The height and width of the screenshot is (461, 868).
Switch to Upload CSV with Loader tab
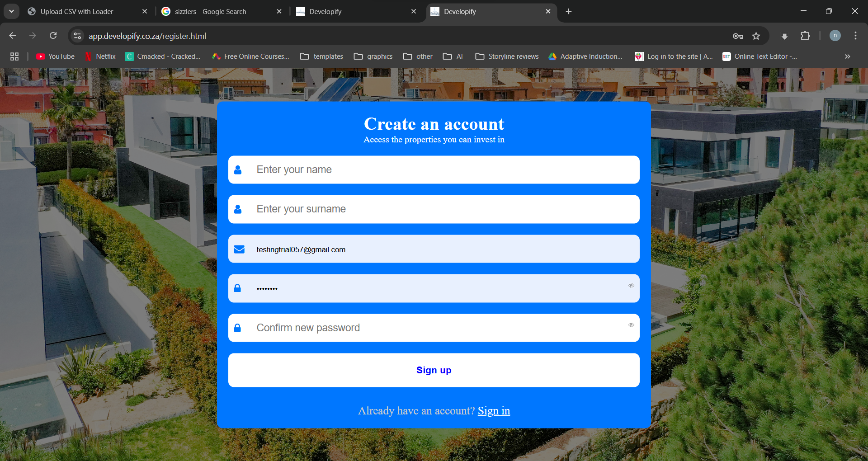[x=77, y=12]
